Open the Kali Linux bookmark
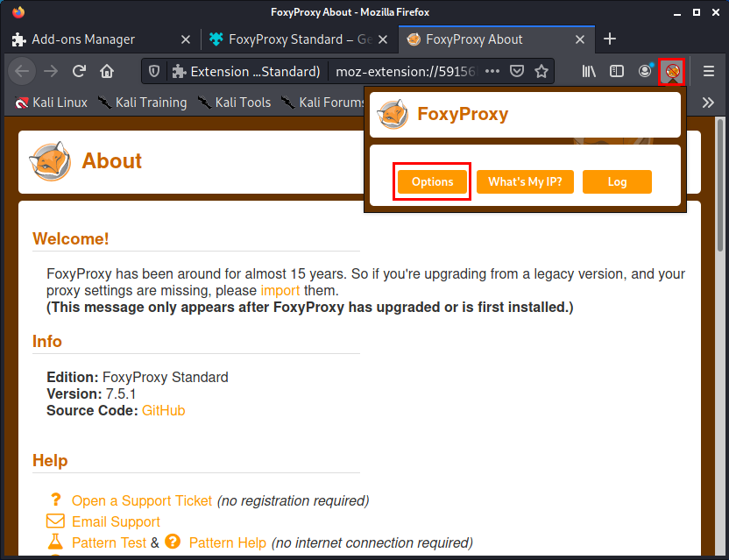This screenshot has width=729, height=560. [x=51, y=103]
